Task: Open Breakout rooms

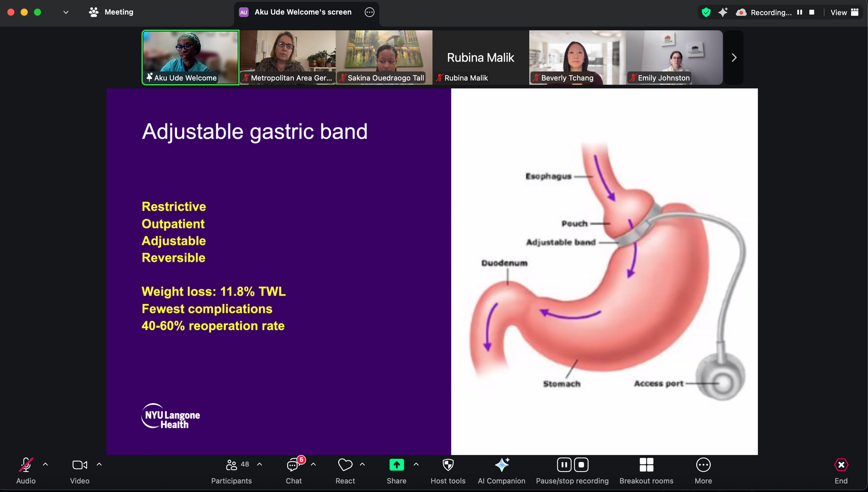Action: click(x=646, y=470)
